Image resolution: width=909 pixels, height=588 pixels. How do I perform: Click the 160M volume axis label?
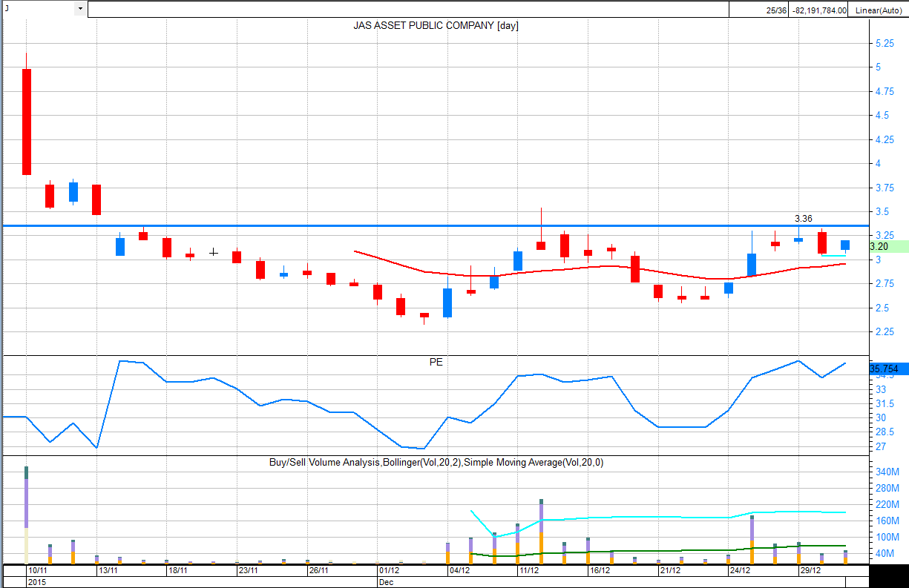click(x=887, y=521)
